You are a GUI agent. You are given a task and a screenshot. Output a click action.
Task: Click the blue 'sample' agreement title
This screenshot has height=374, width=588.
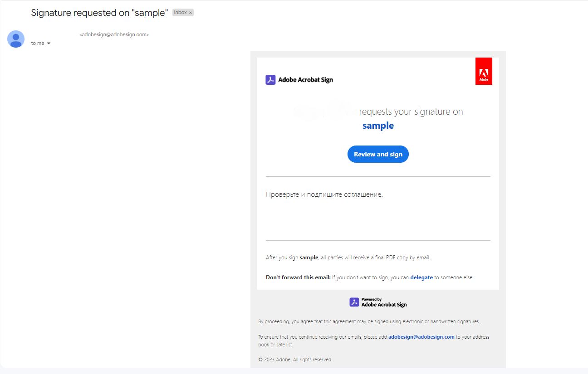[x=378, y=126]
